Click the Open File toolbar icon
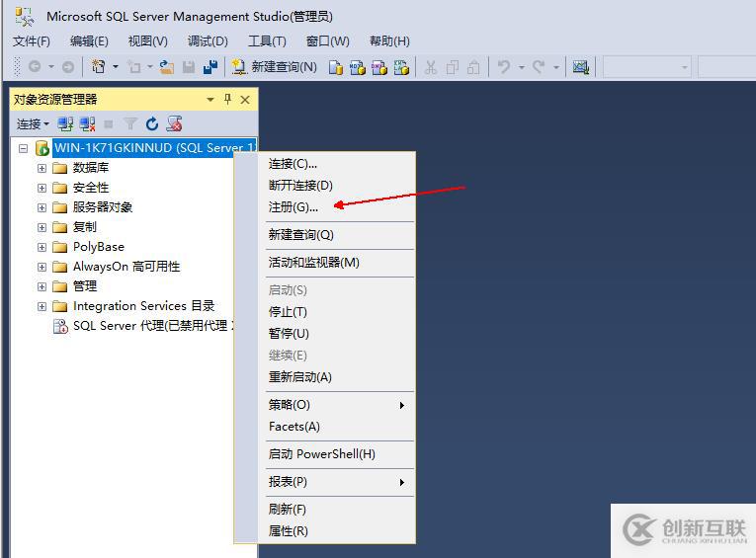 coord(167,67)
